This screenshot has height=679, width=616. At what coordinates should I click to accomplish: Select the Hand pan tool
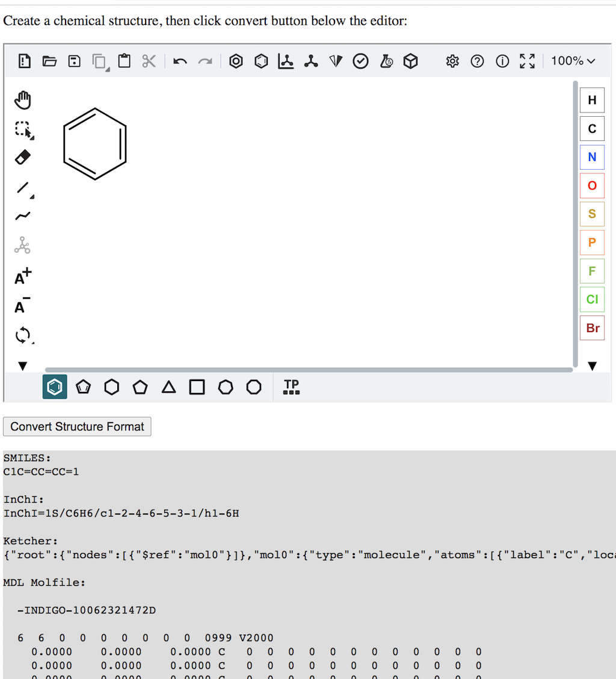pos(23,101)
